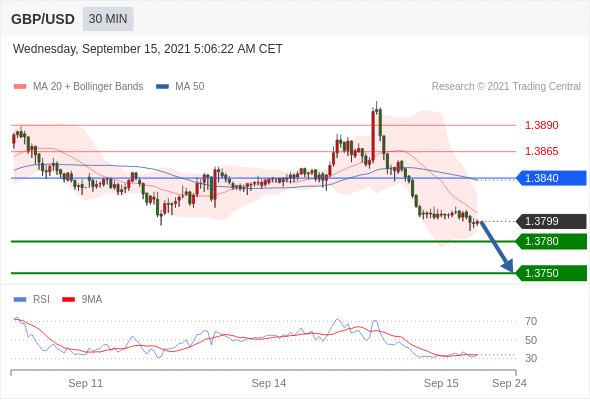Click the Sep 14 date axis label
Screen dimensions: 590x400
(x=269, y=383)
